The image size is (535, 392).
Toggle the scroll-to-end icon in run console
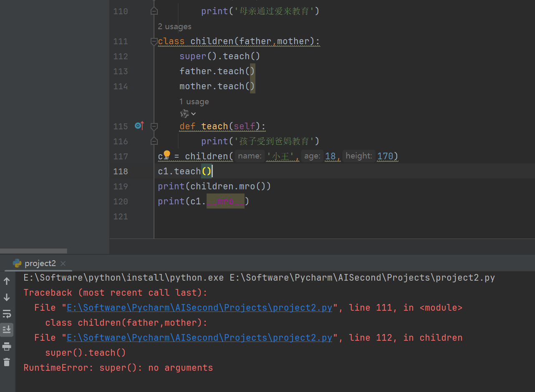point(7,330)
